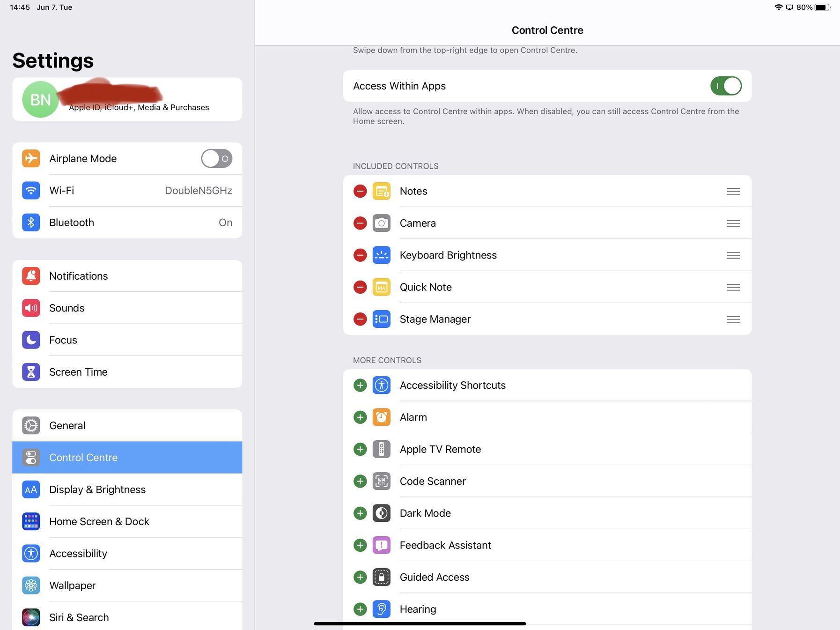Click the Wi-Fi status bar icon
Viewport: 840px width, 630px height.
(x=779, y=7)
